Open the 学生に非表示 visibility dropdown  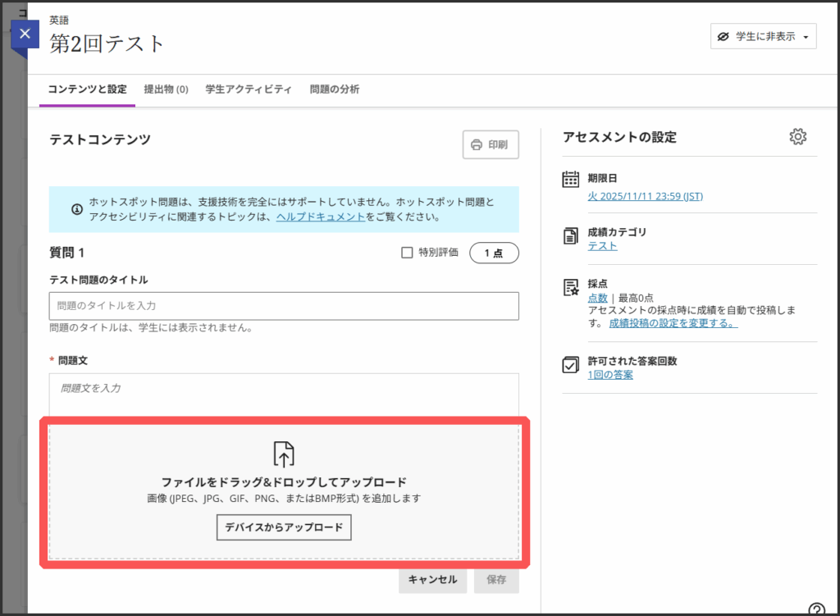click(763, 37)
